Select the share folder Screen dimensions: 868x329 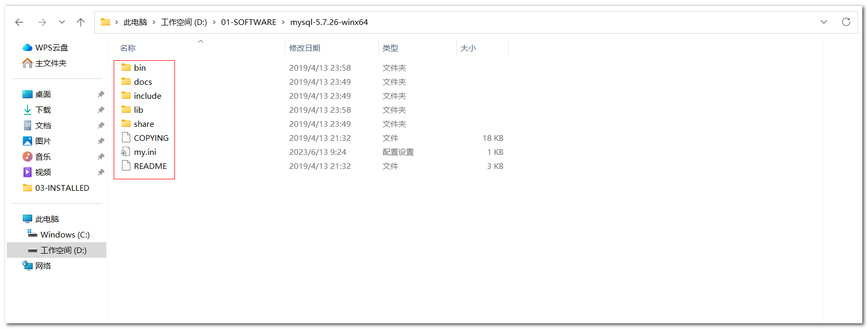(x=144, y=124)
